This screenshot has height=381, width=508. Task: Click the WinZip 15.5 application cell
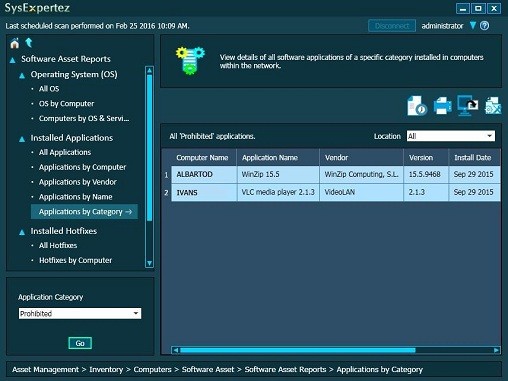[278, 174]
